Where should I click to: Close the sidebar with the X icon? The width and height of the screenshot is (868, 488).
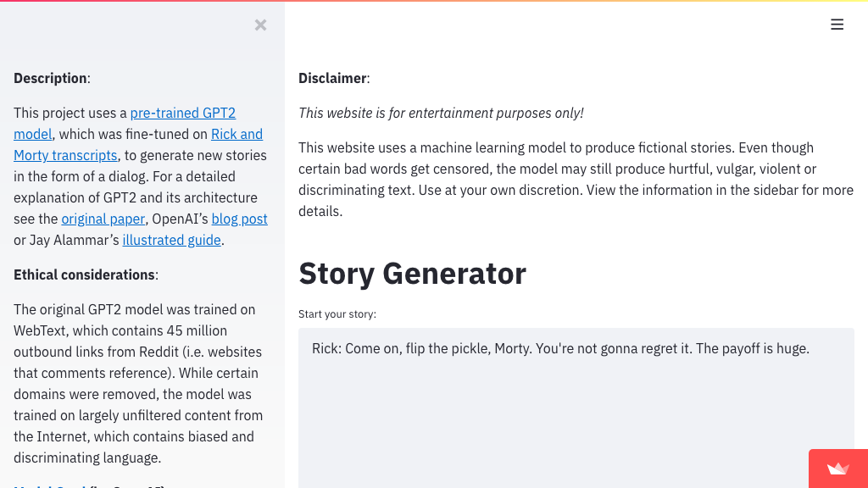[261, 25]
